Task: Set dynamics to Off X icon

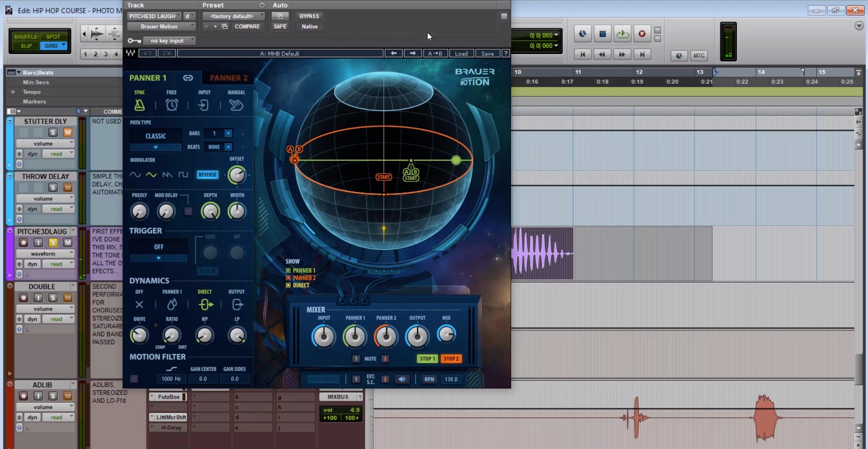Action: pos(139,304)
